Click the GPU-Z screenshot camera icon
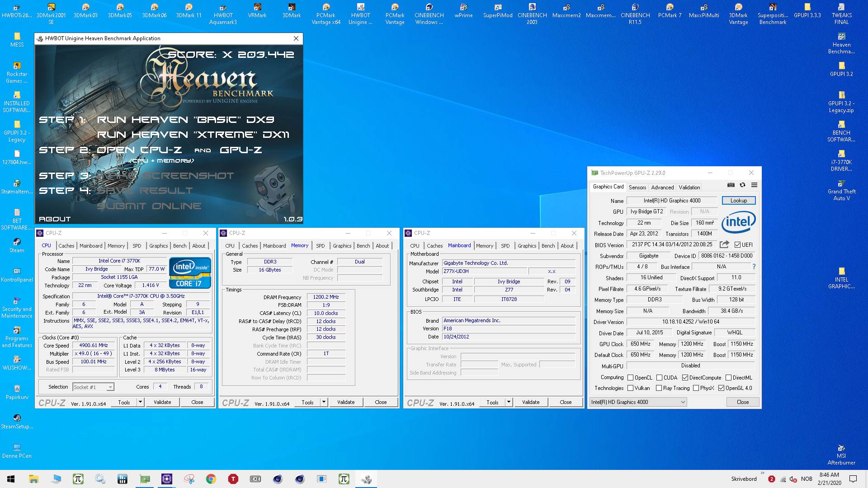Screen dimensions: 868x488 click(731, 185)
